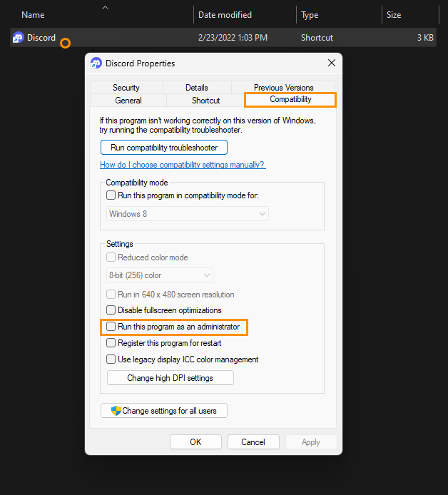Switch to the Details tab
This screenshot has width=448, height=495.
tap(197, 88)
